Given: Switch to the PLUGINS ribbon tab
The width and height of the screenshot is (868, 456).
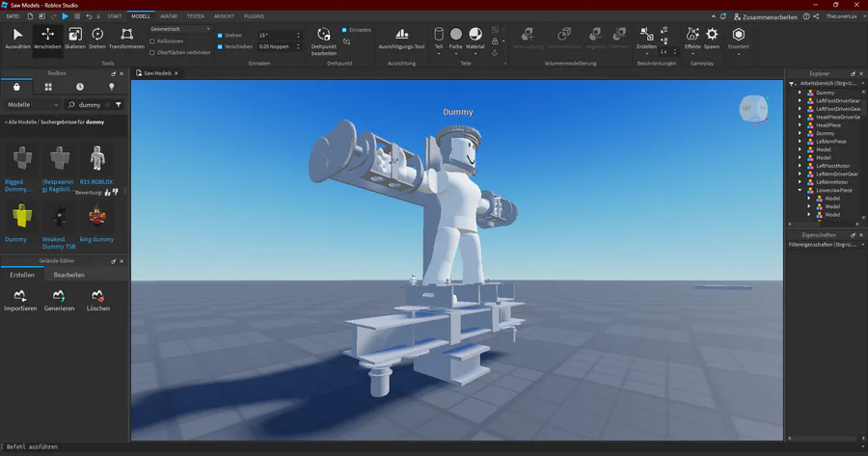Looking at the screenshot, I should click(x=254, y=16).
